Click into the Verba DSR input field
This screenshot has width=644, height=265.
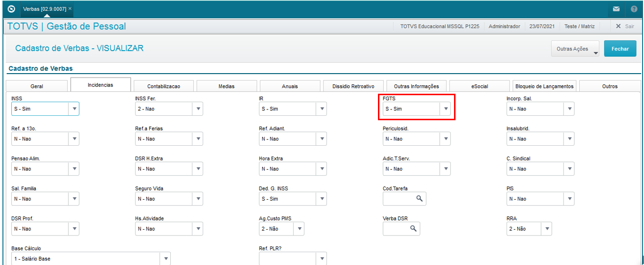[x=402, y=229]
